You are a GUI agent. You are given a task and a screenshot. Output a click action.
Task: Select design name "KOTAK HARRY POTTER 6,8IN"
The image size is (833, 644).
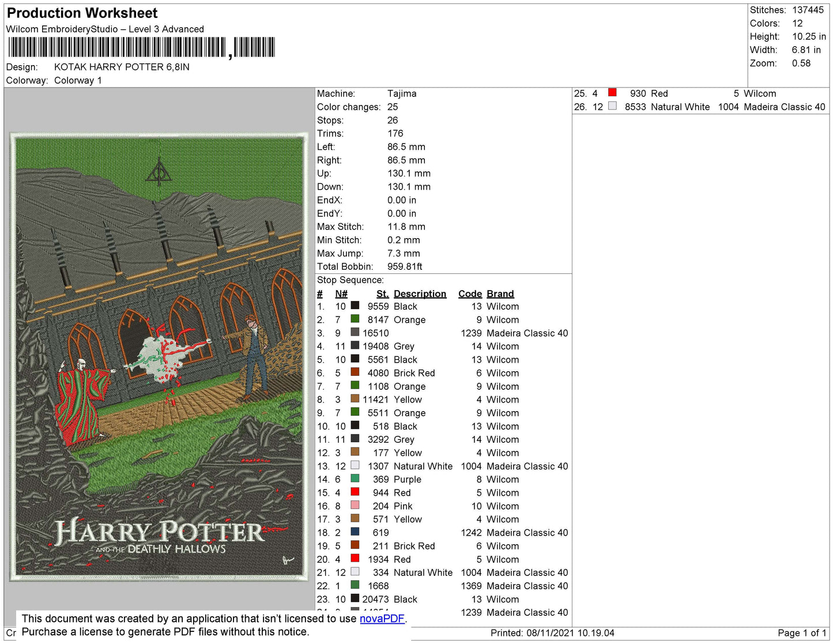(x=122, y=67)
